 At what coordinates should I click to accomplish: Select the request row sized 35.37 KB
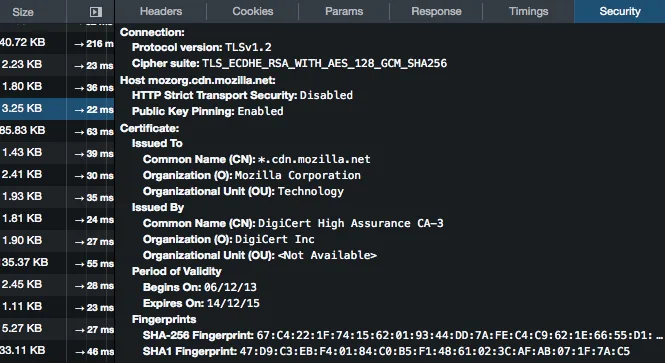57,263
